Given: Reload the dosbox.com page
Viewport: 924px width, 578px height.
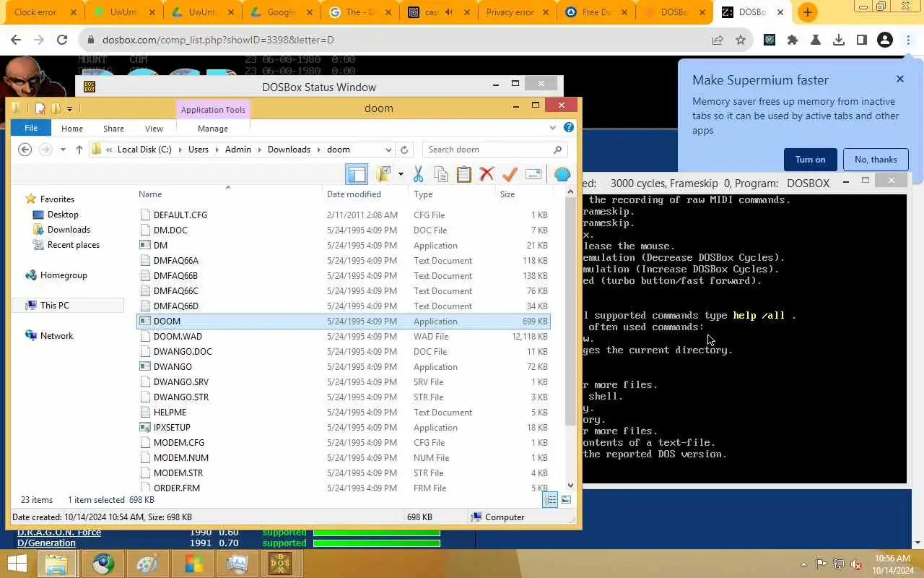Looking at the screenshot, I should coord(62,40).
